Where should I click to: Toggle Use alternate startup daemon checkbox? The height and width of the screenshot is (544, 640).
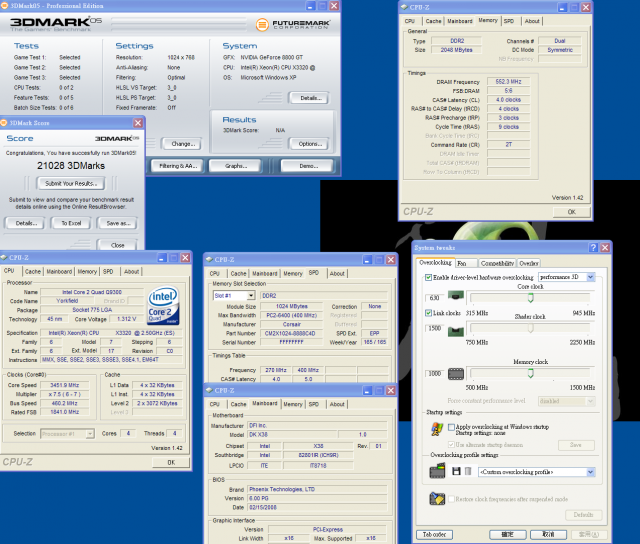(451, 444)
